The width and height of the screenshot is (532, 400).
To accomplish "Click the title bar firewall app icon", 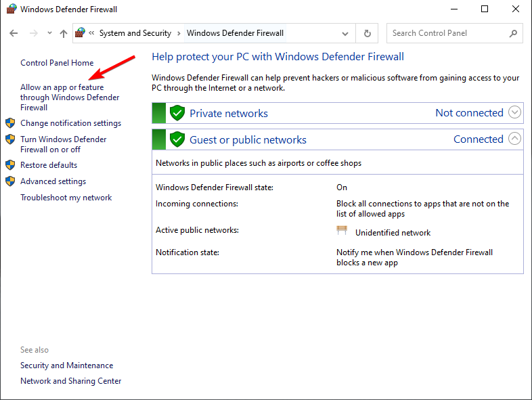I will pyautogui.click(x=12, y=9).
